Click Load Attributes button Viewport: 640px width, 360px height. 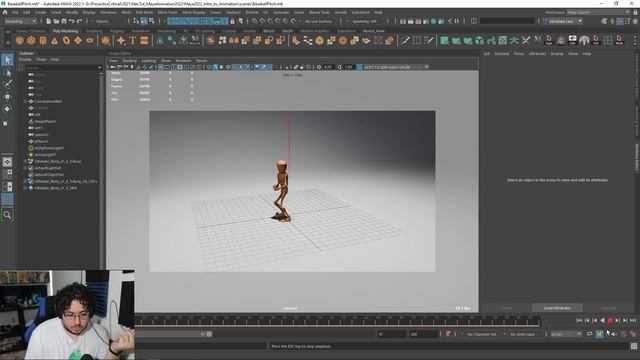coord(557,308)
